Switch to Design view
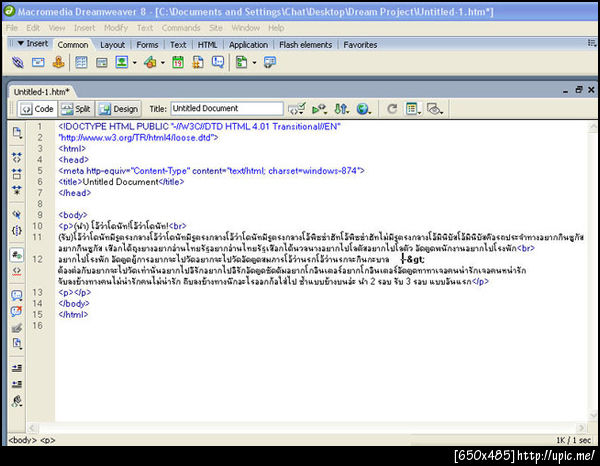 click(x=118, y=109)
